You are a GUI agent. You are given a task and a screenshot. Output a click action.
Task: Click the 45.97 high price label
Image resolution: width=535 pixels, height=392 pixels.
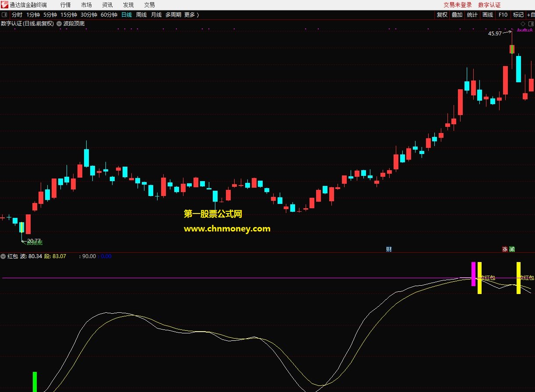click(495, 34)
